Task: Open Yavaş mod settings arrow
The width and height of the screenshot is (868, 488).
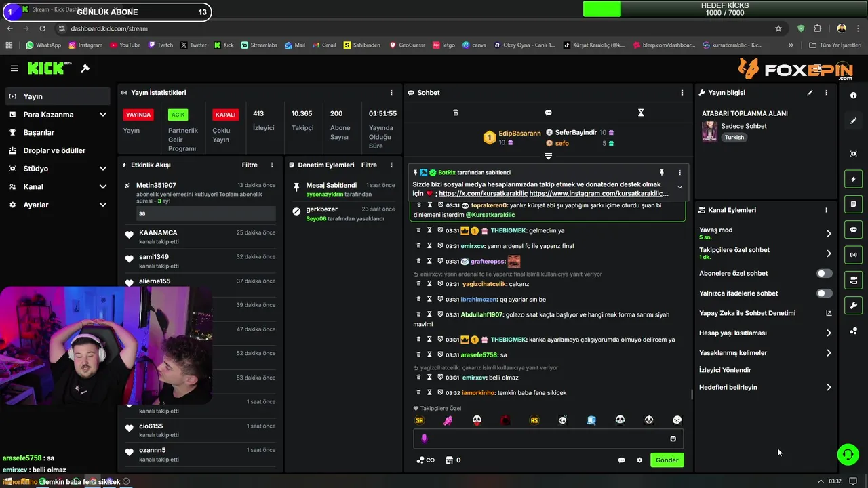Action: click(x=828, y=234)
